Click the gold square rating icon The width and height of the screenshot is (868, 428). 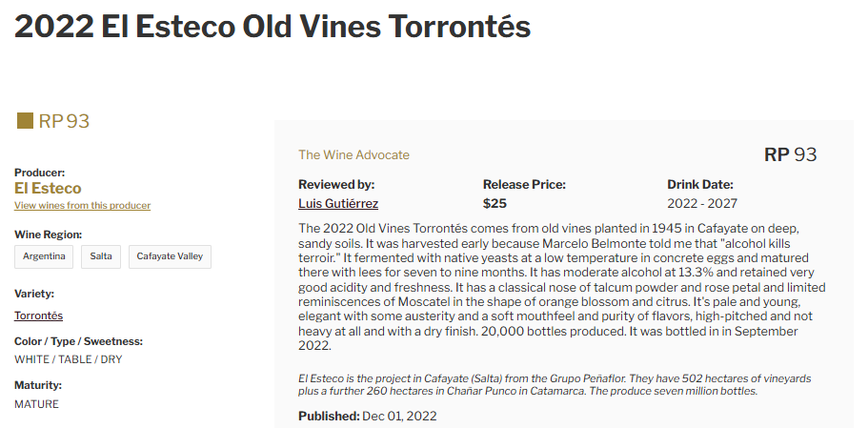click(25, 121)
